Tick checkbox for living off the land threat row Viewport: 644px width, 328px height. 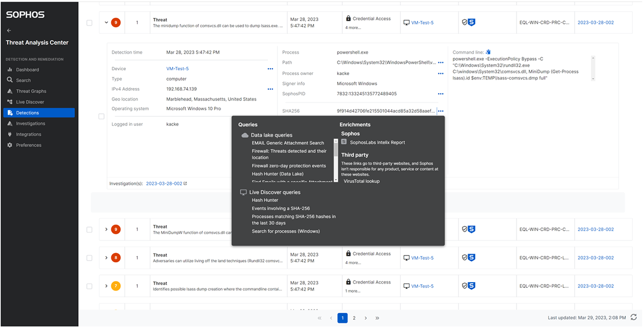pyautogui.click(x=89, y=258)
